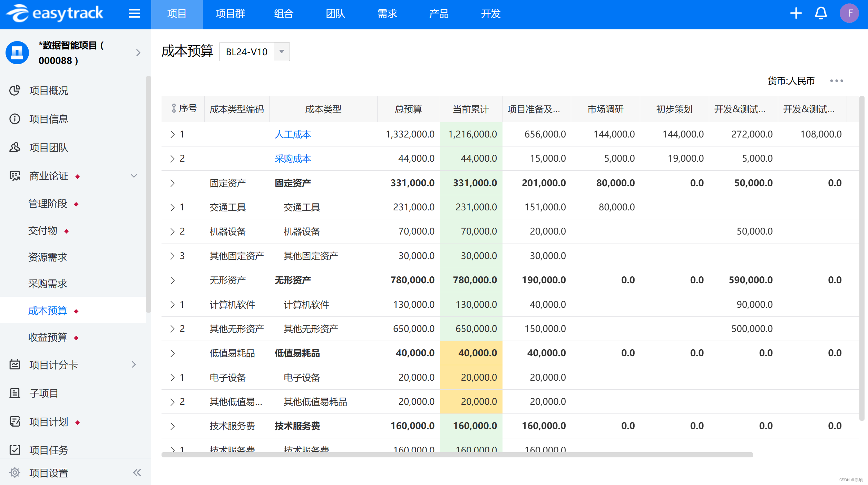Open the three-dots more options menu
The image size is (868, 485).
point(837,81)
